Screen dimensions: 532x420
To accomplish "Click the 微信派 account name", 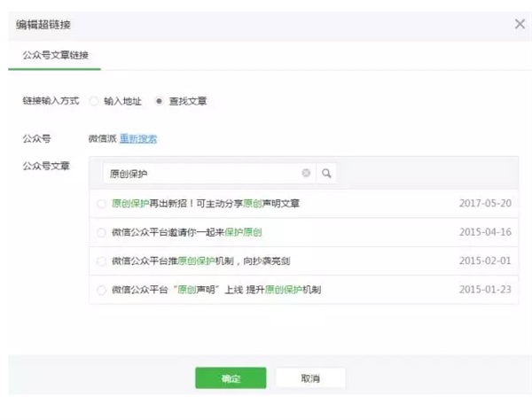I will [102, 138].
